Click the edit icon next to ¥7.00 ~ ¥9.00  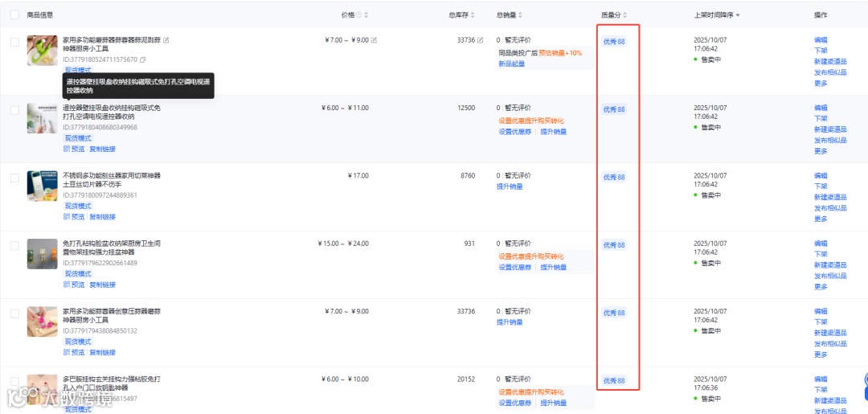click(x=373, y=40)
